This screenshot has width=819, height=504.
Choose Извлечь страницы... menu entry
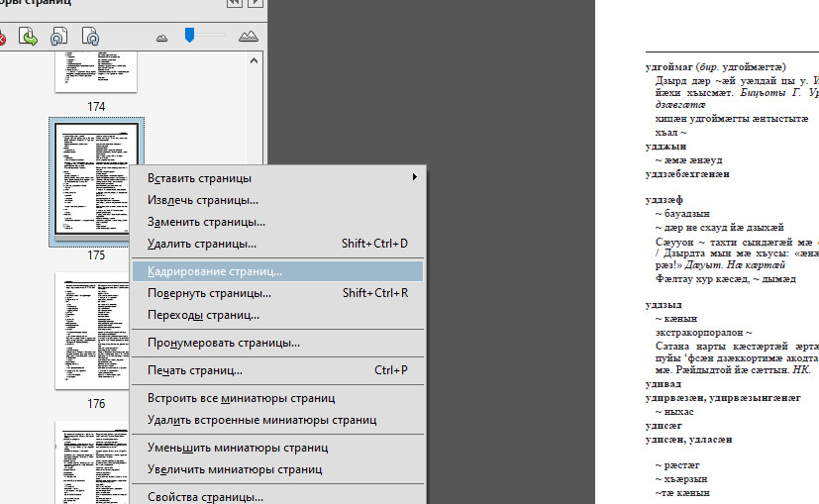coord(278,200)
